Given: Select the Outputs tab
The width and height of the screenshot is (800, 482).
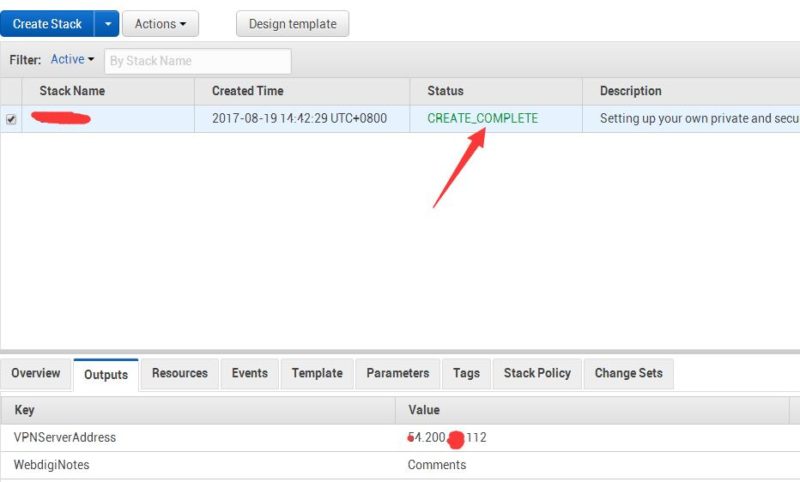Looking at the screenshot, I should 106,374.
